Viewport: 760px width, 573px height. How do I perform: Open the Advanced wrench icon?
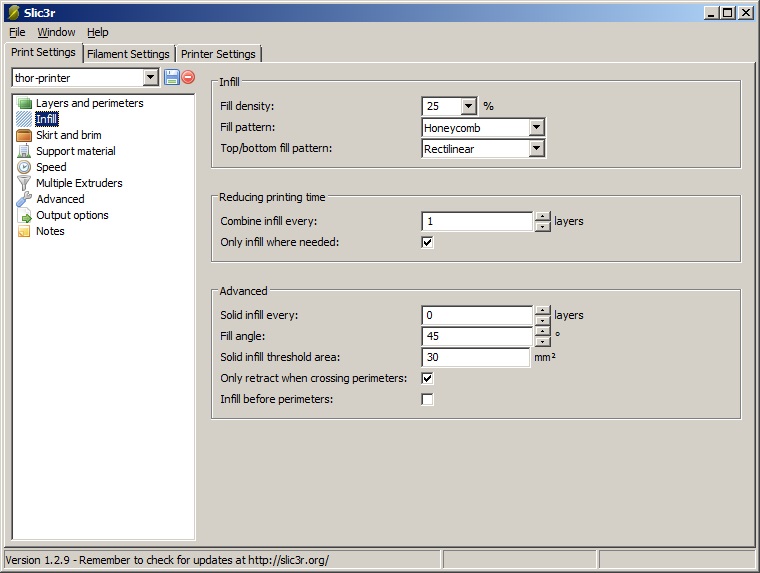point(24,199)
